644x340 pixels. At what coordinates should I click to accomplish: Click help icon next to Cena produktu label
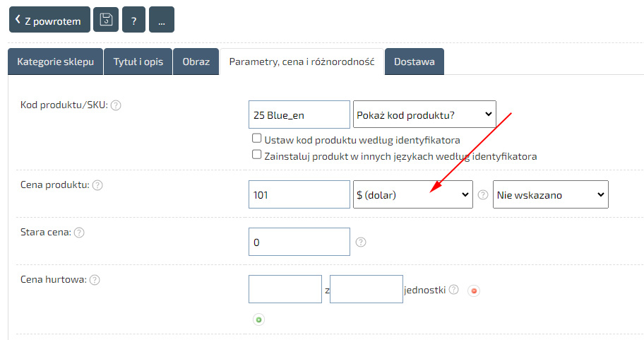click(97, 185)
